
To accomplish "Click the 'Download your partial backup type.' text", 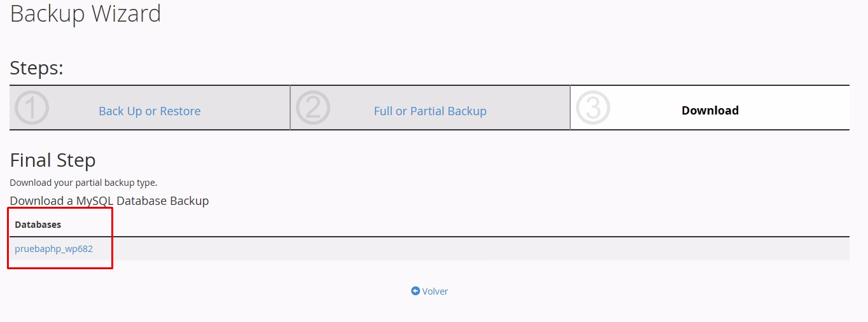I will point(83,183).
